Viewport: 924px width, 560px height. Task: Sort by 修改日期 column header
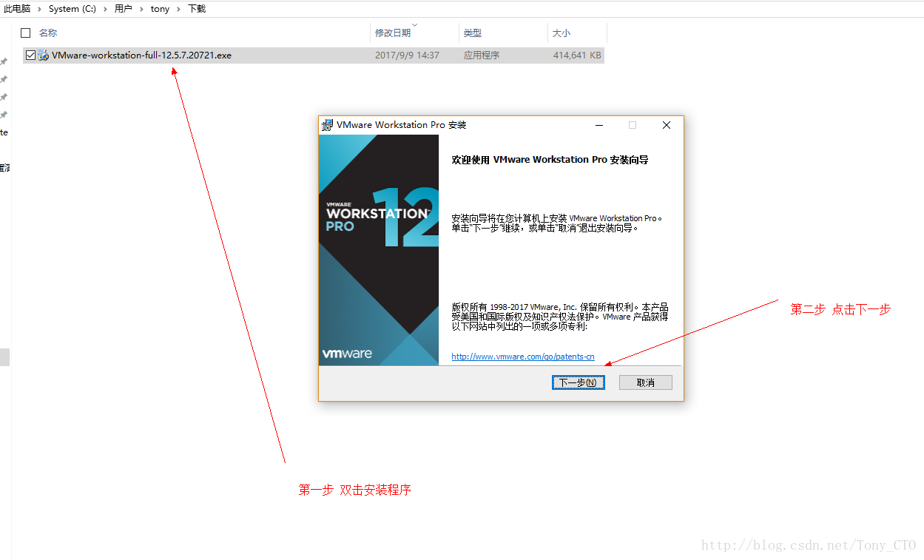click(x=393, y=33)
